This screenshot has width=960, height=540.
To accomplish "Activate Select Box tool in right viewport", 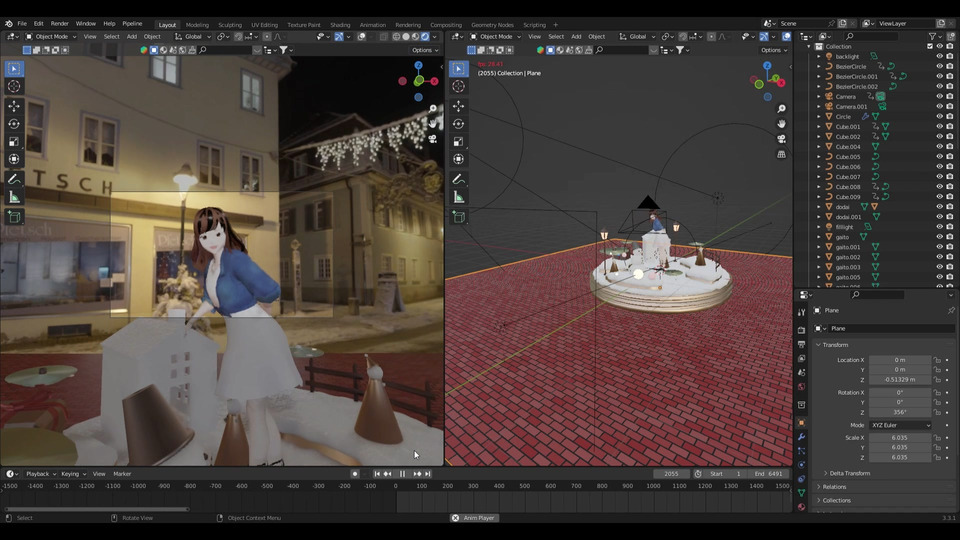I will pos(458,69).
